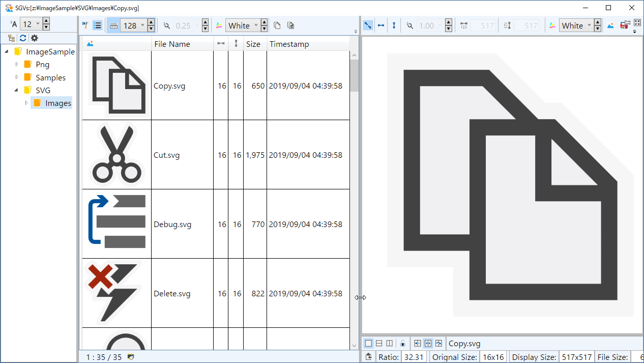Increase font size with the up stepper
Screen dimensions: 644x363
[x=46, y=21]
